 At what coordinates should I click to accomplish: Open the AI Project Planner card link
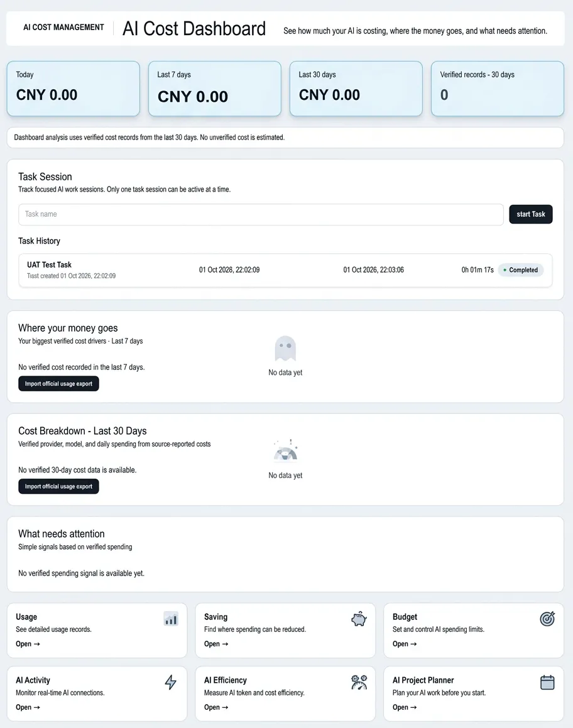coord(405,707)
